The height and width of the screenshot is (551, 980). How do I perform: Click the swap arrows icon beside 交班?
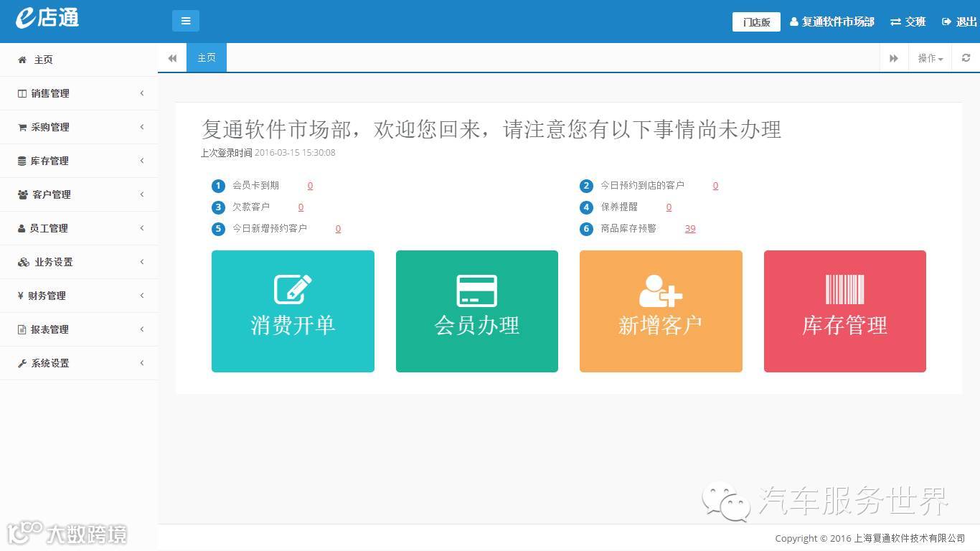[895, 22]
